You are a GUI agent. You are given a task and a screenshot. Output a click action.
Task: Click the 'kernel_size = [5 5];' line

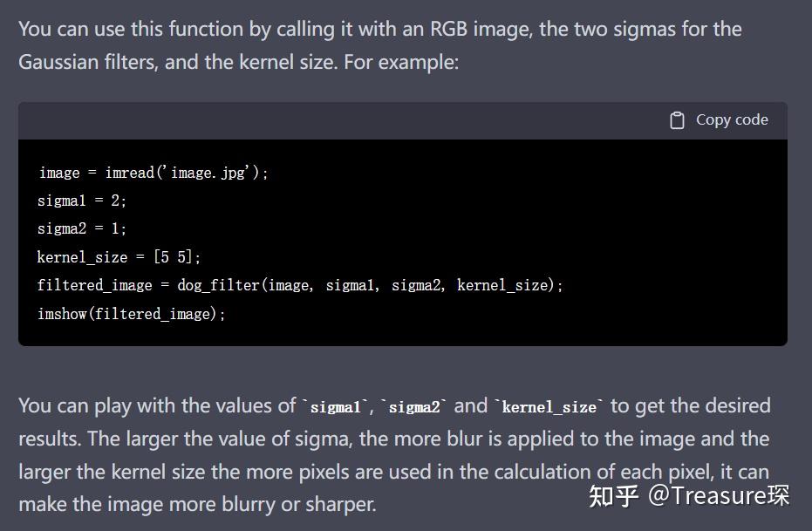pos(119,256)
